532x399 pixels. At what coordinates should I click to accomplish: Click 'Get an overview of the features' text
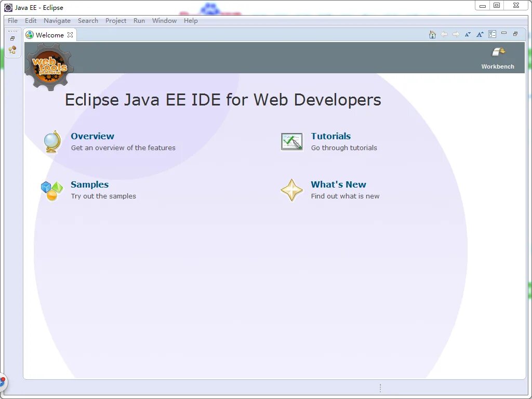(x=123, y=148)
